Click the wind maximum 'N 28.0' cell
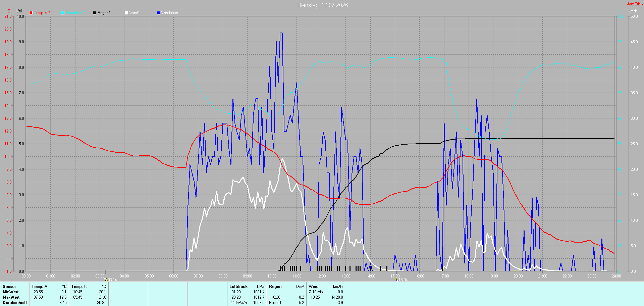Viewport: 644px width, 306px height. (x=337, y=297)
